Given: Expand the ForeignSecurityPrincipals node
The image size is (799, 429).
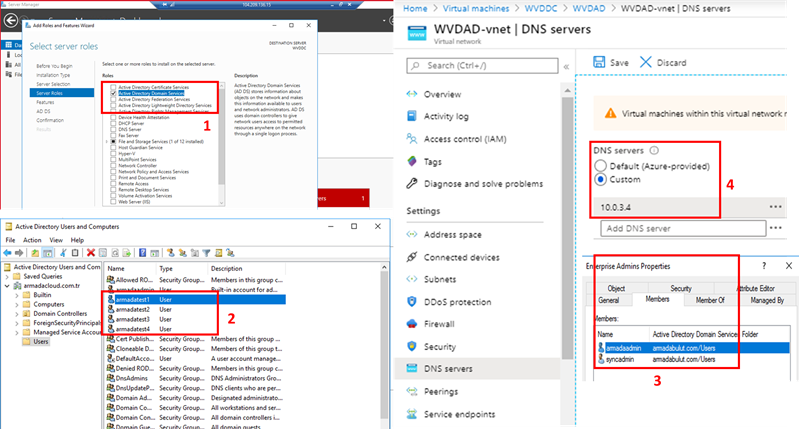Looking at the screenshot, I should click(x=17, y=323).
